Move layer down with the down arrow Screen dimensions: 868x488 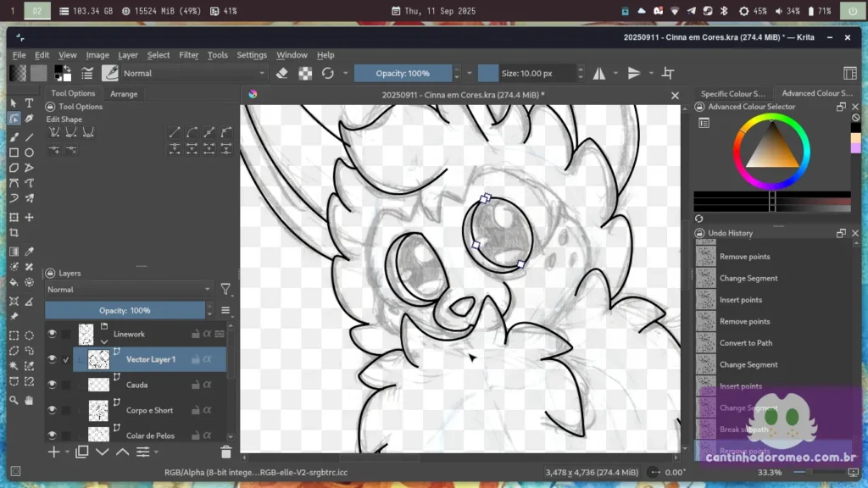pos(103,452)
